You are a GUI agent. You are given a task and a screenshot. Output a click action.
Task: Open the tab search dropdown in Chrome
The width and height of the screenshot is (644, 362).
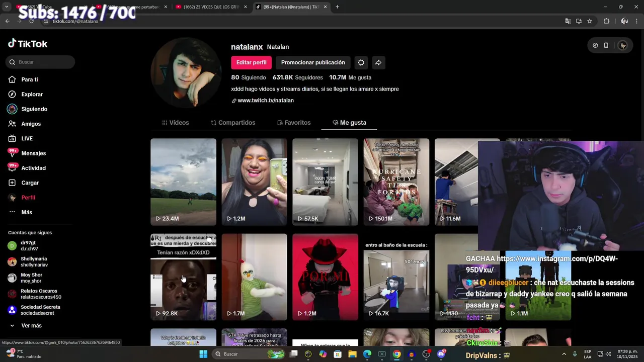click(x=7, y=7)
